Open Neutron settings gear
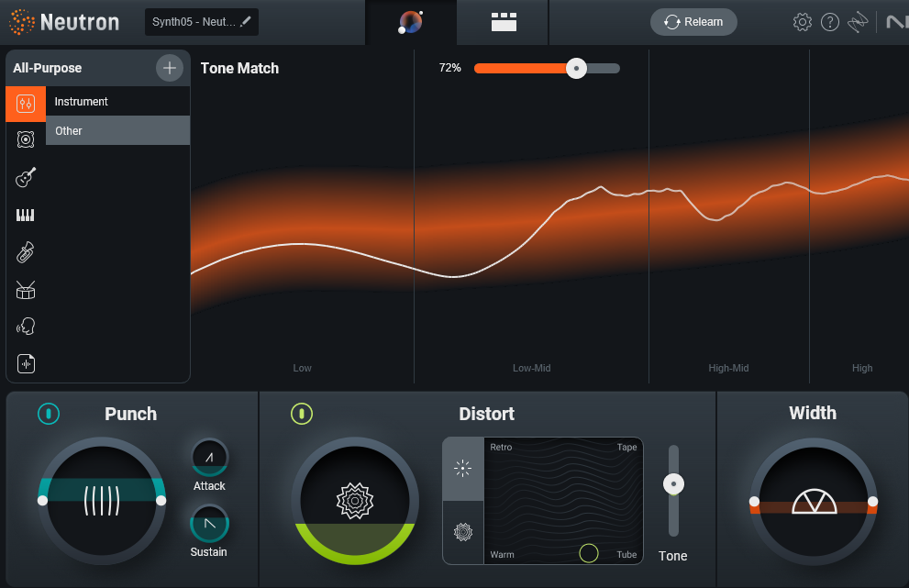 click(803, 22)
